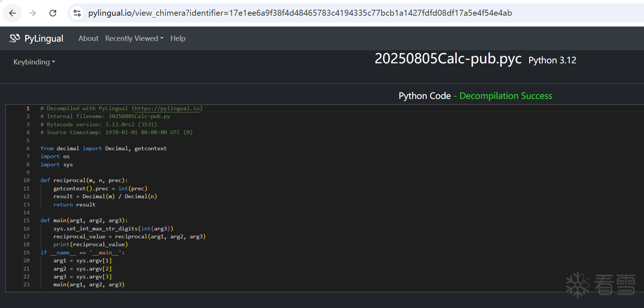This screenshot has height=308, width=644.
Task: Expand the Recently Viewed dropdown
Action: coord(134,39)
